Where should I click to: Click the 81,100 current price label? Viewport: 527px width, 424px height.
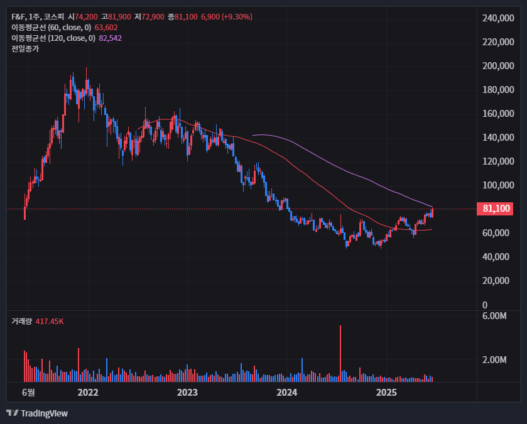click(495, 209)
